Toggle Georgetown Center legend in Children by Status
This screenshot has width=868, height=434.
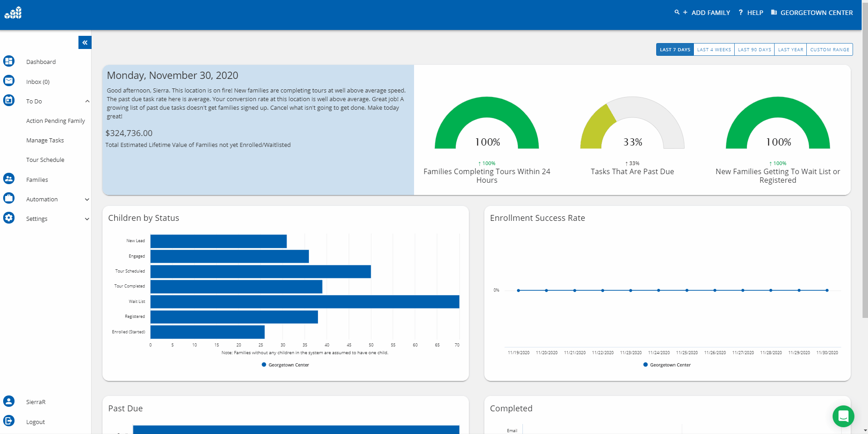285,365
